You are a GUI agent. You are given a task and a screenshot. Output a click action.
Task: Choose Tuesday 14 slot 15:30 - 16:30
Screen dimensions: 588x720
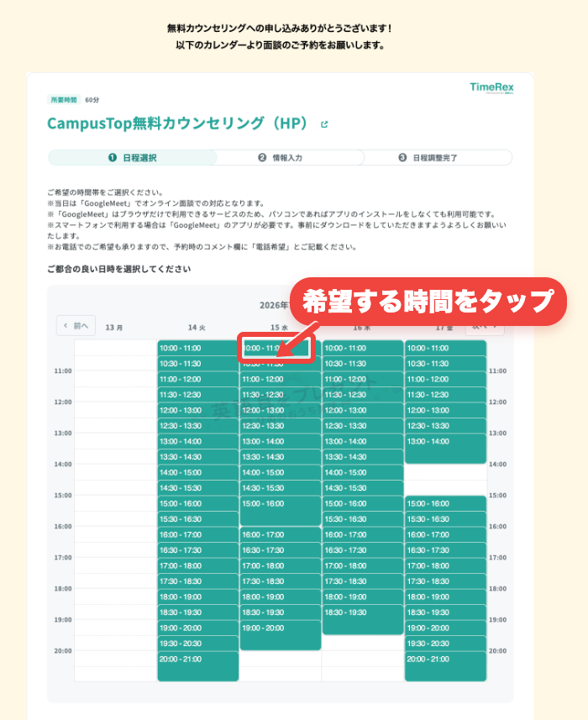198,519
